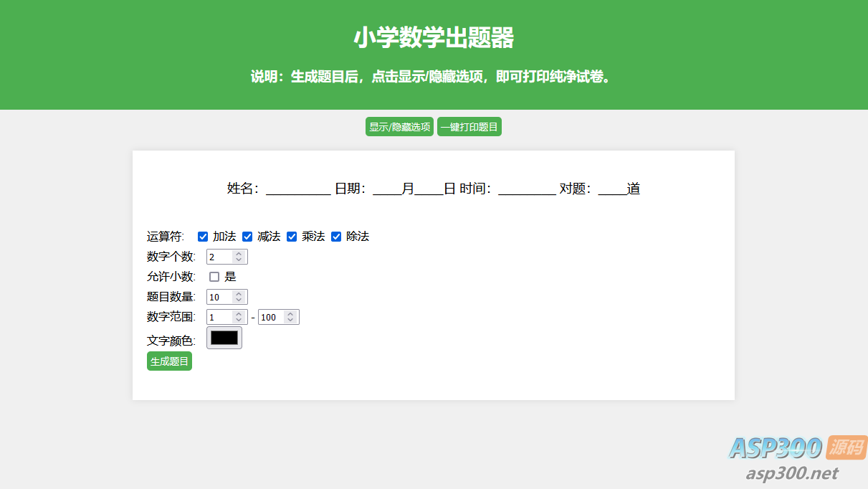This screenshot has height=489, width=868.
Task: Uncheck the 除法 checkbox
Action: pyautogui.click(x=336, y=237)
